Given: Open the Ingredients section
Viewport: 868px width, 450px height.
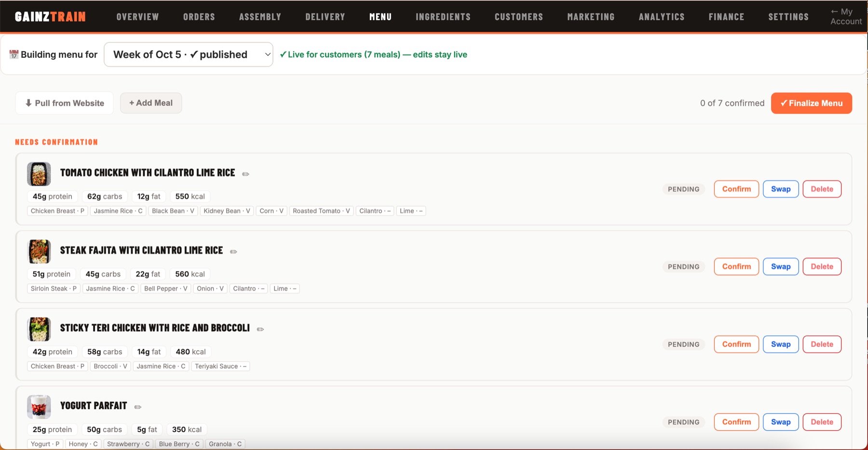Looking at the screenshot, I should pos(443,17).
